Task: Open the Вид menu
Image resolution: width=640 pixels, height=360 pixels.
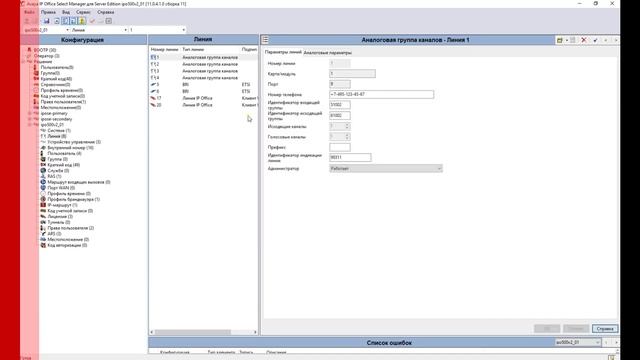Action: [66, 12]
